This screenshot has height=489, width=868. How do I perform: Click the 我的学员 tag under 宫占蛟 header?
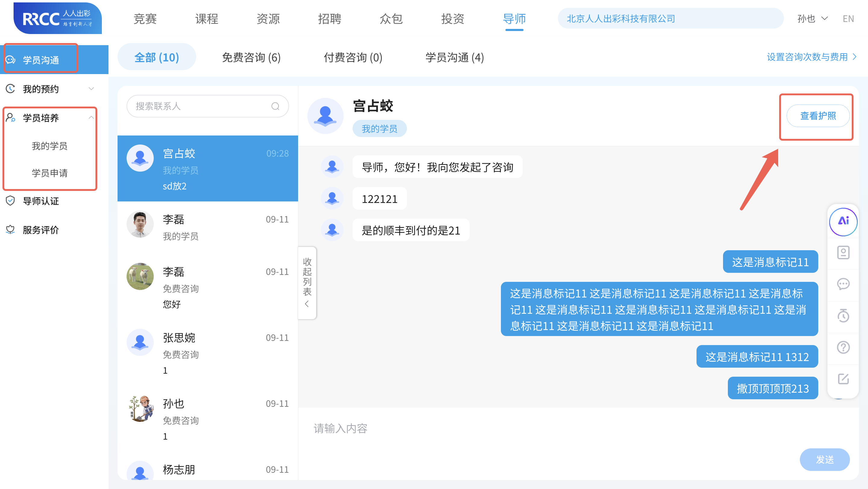[x=379, y=129]
